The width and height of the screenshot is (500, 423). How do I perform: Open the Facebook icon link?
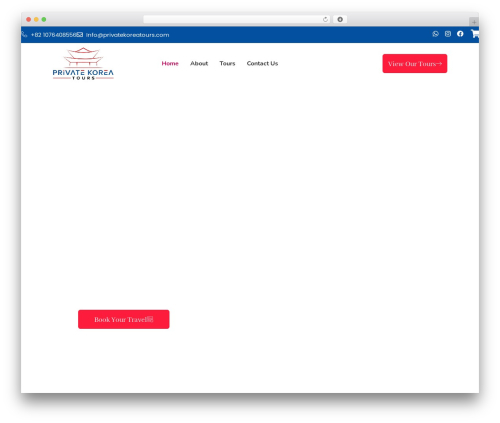[460, 34]
